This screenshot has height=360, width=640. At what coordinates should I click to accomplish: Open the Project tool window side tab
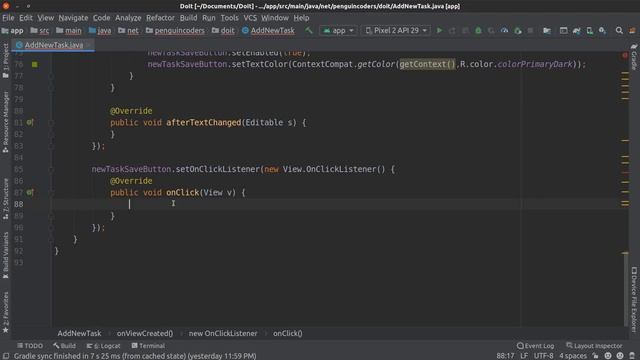[6, 60]
